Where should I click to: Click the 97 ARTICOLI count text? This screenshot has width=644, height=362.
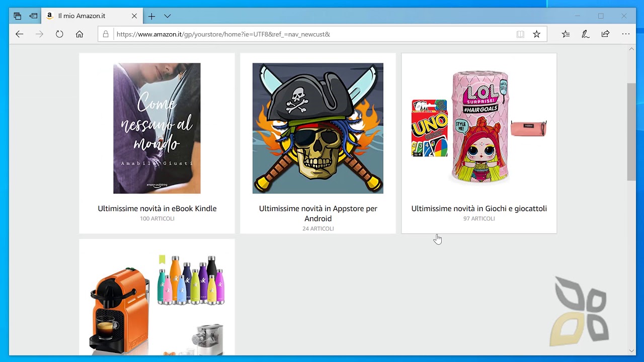coord(479,219)
